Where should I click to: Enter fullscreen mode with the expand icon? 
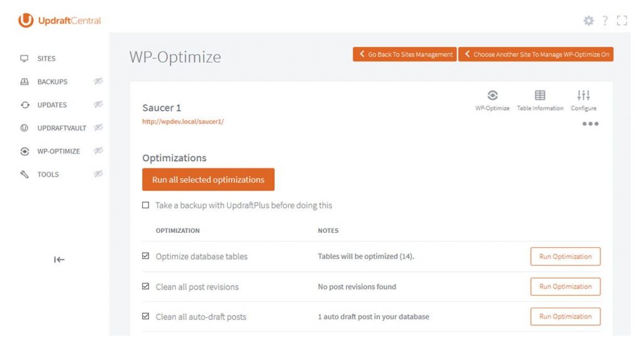pyautogui.click(x=622, y=21)
